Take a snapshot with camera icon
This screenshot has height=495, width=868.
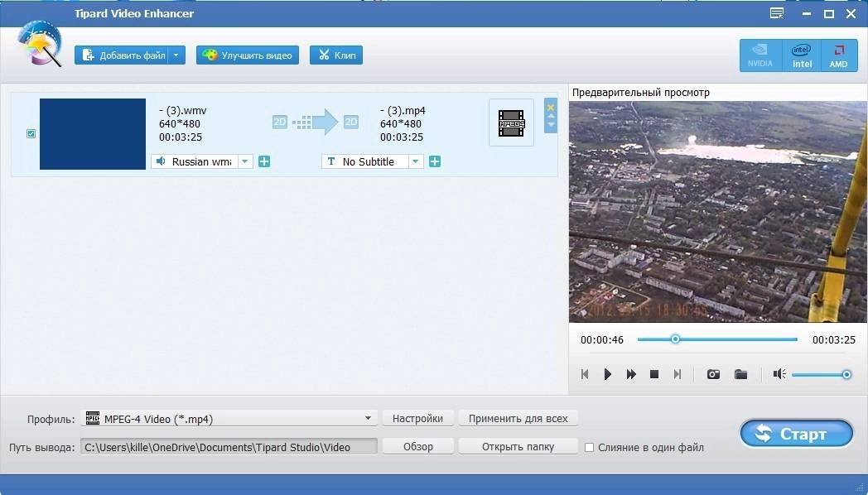713,374
